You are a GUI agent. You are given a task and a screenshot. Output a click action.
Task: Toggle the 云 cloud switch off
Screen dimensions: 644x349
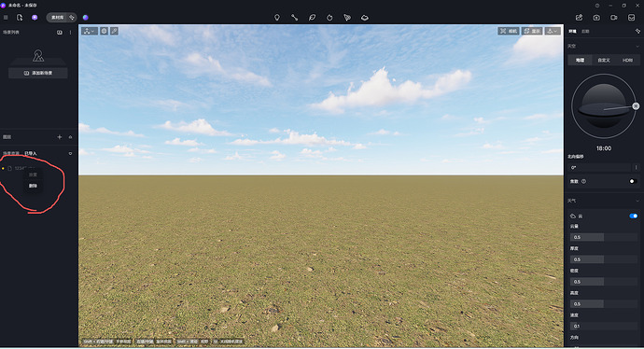[x=634, y=216]
